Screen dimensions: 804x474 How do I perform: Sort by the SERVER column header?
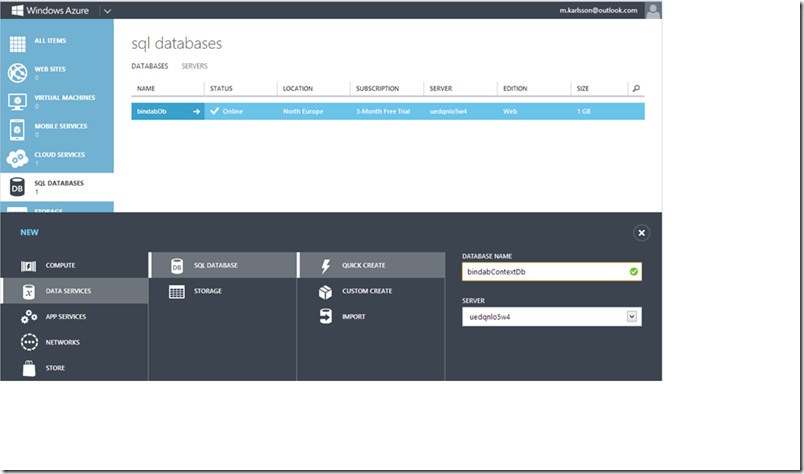[441, 89]
